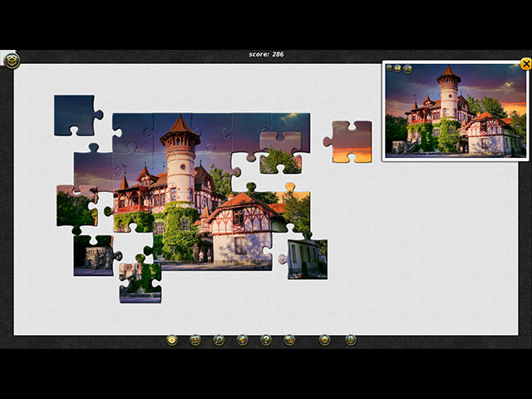The image size is (532, 399).
Task: Open the puzzle box icon
Action: coord(12,60)
